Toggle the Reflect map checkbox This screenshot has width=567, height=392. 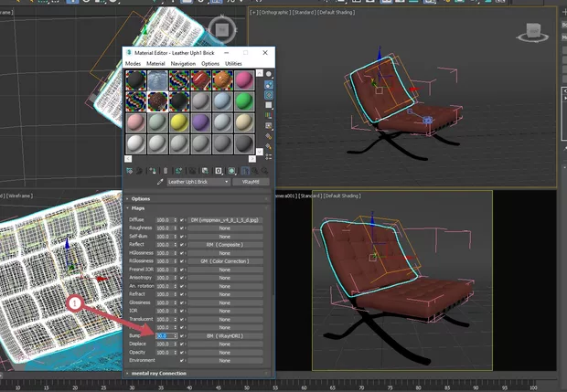pyautogui.click(x=183, y=244)
